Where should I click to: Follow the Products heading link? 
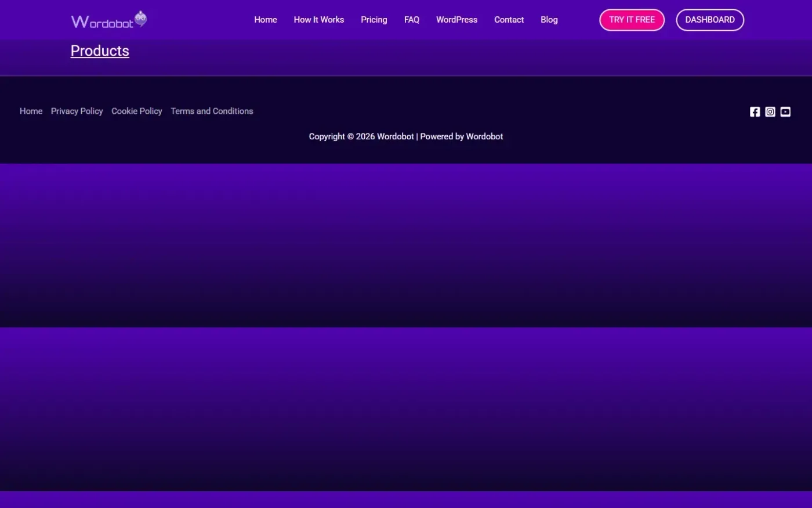coord(100,51)
